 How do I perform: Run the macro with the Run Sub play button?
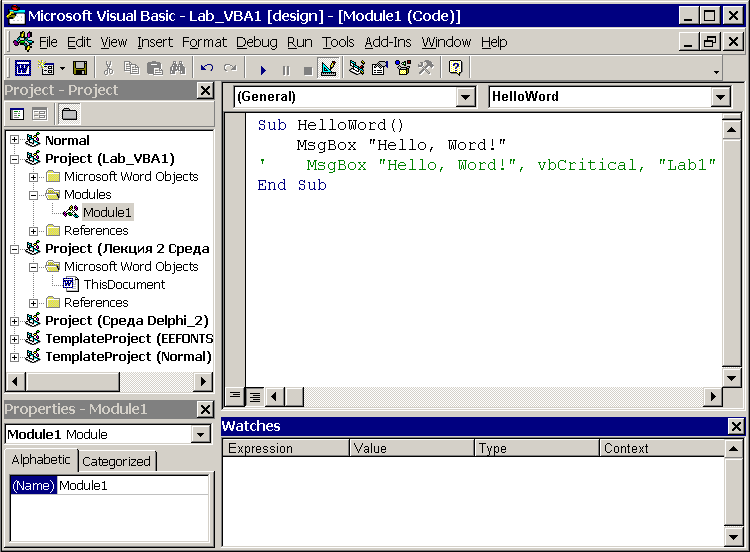coord(263,70)
